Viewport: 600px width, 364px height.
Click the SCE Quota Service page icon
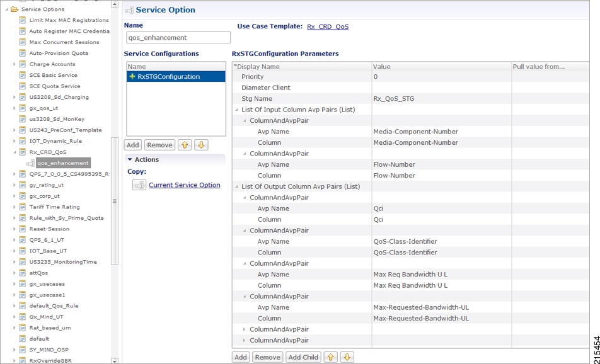click(x=23, y=86)
